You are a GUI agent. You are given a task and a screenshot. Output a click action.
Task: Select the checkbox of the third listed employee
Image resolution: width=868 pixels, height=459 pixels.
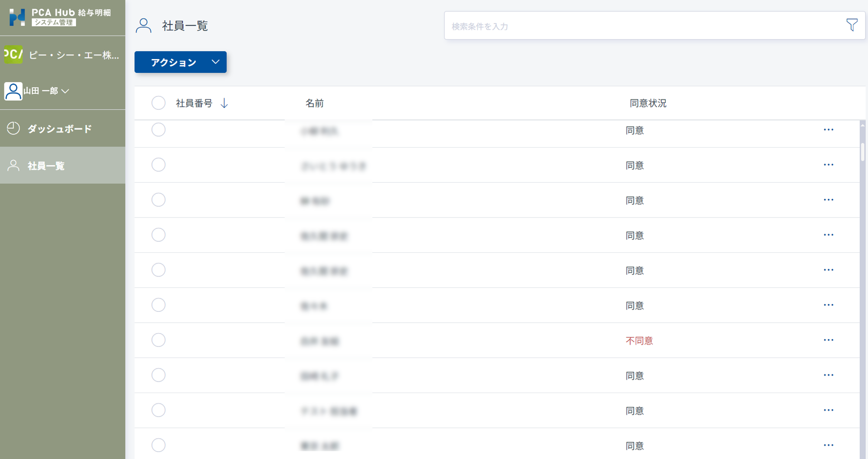[x=158, y=200]
